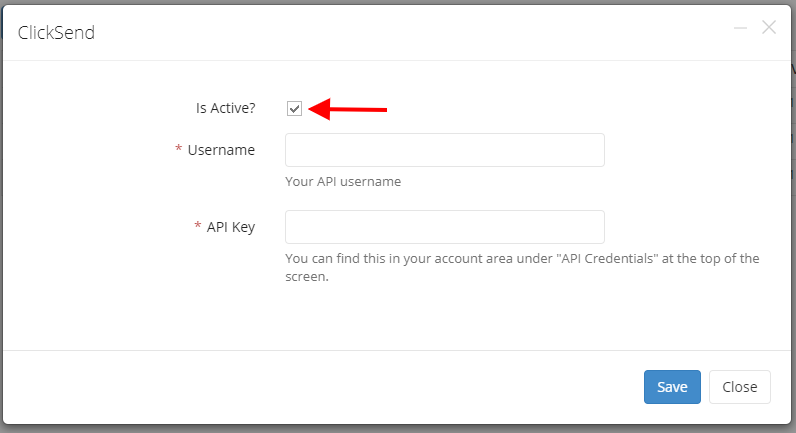Dismiss dialog with the X icon
This screenshot has width=796, height=433.
pos(769,27)
